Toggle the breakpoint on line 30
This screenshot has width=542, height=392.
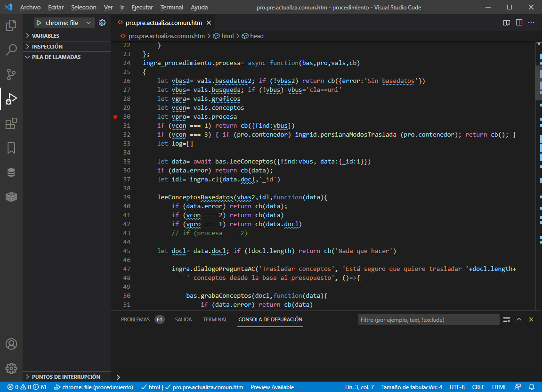115,116
